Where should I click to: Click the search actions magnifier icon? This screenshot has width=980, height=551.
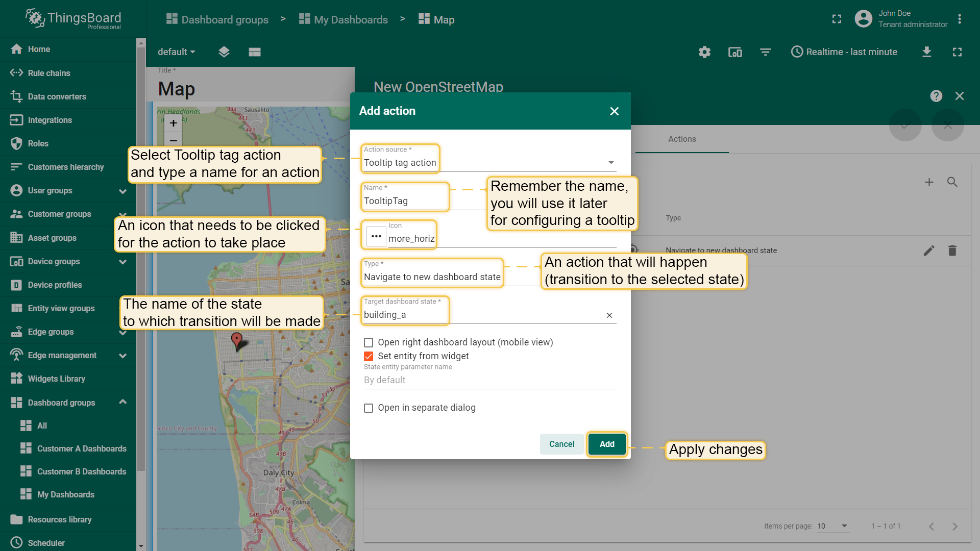(x=952, y=182)
